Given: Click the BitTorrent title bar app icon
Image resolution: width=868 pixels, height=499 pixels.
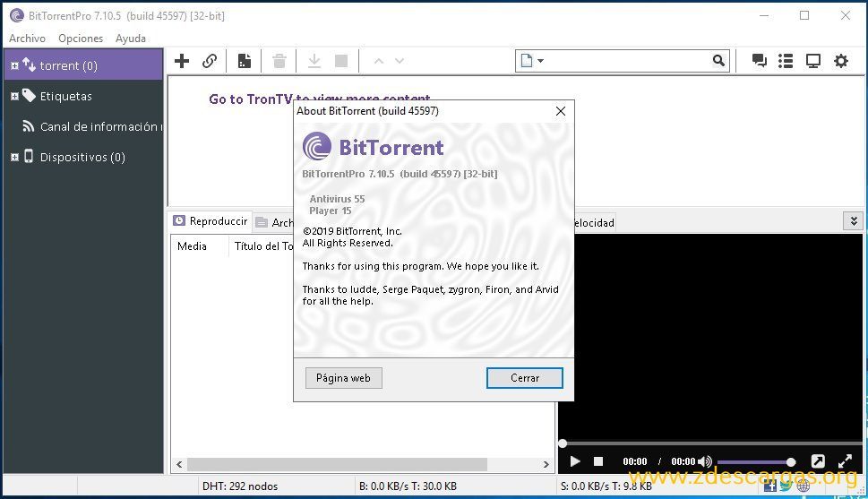Looking at the screenshot, I should coord(17,15).
